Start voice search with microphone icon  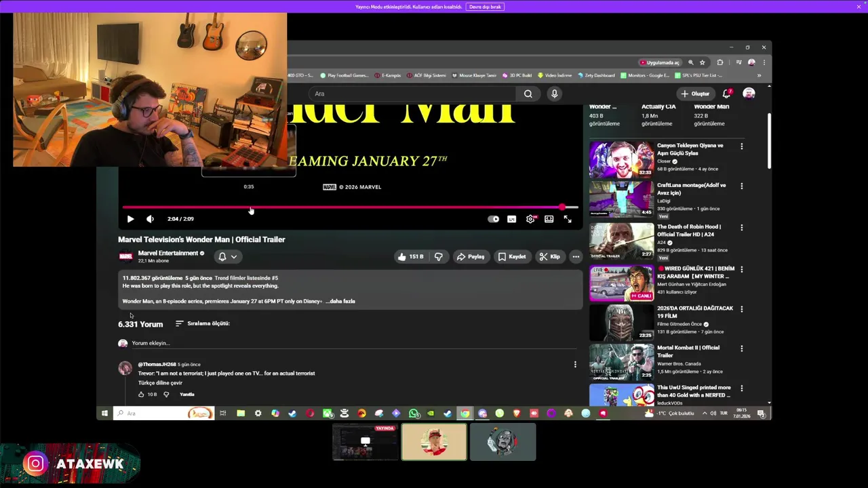click(x=554, y=94)
